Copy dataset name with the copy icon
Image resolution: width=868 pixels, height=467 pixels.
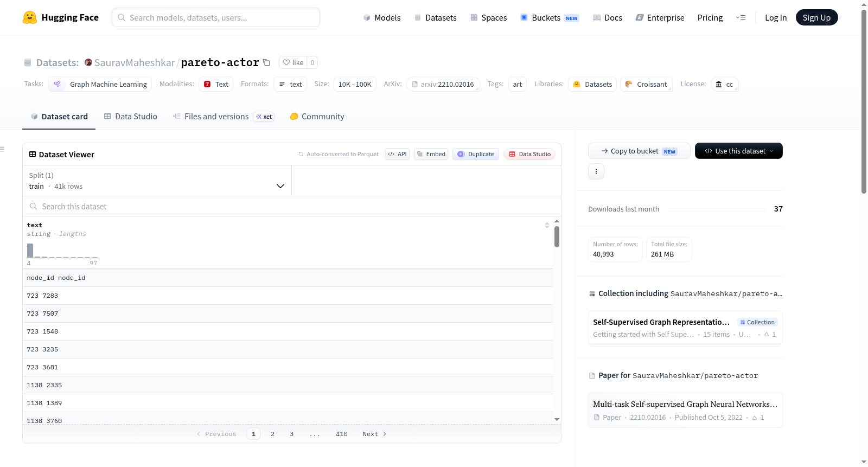[266, 62]
